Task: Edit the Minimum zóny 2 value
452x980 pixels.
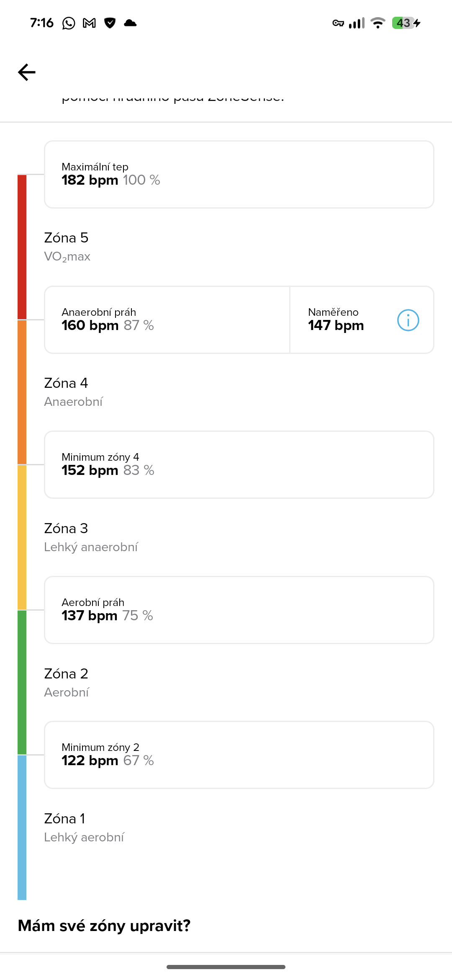Action: [x=239, y=755]
